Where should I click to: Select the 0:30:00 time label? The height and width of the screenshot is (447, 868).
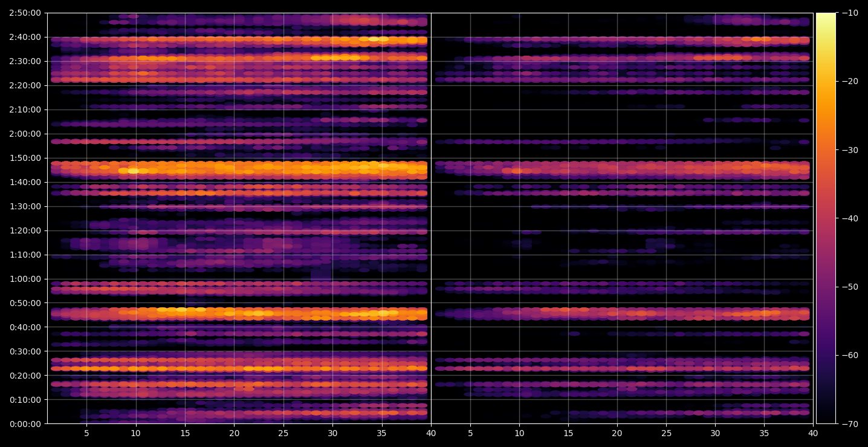pos(25,351)
